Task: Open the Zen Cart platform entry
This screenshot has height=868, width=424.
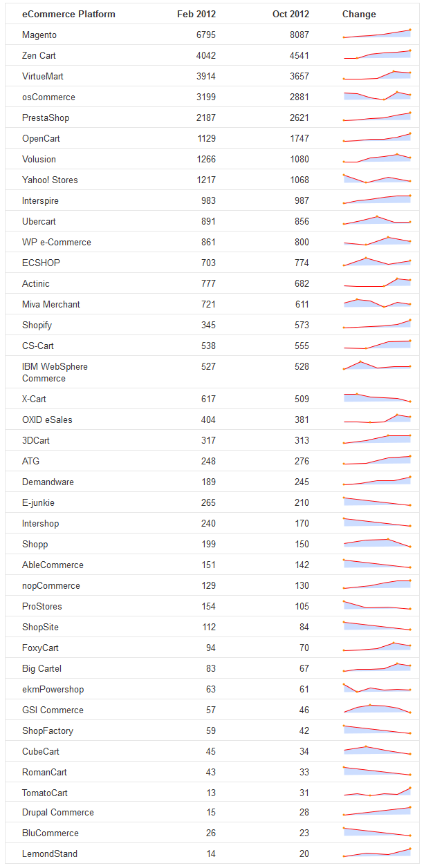Action: point(39,55)
